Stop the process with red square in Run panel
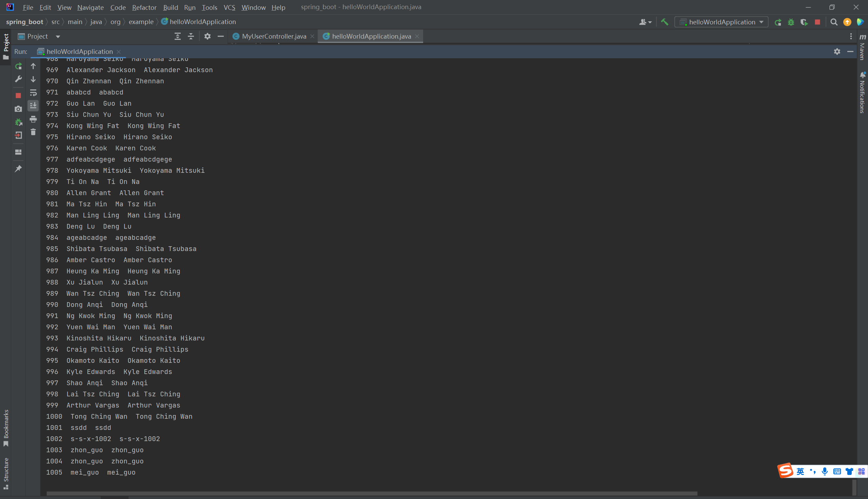This screenshot has height=499, width=868. tap(19, 96)
